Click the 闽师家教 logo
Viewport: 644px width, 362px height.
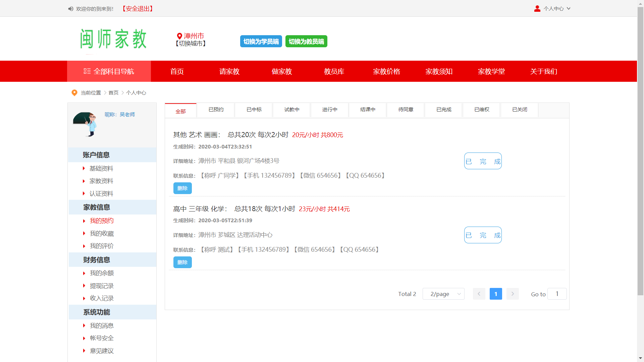click(113, 39)
